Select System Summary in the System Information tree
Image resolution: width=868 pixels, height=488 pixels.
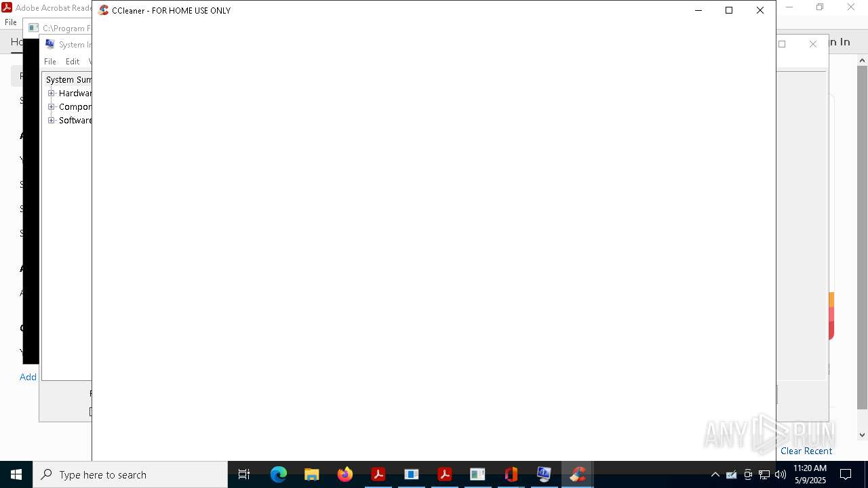[68, 79]
